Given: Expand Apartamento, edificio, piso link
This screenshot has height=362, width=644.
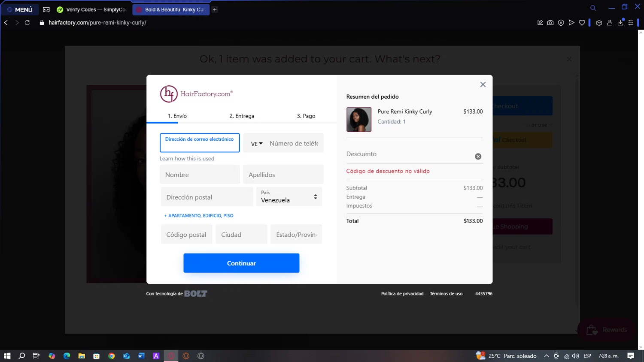Looking at the screenshot, I should click(199, 216).
